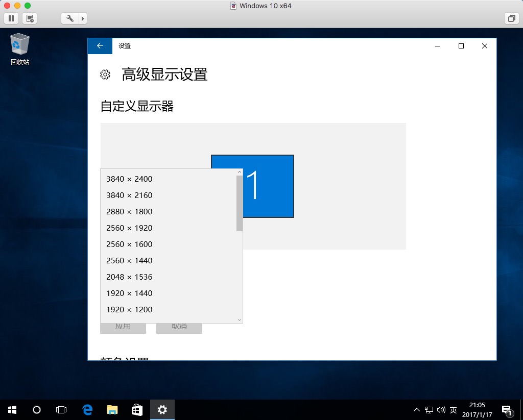Screen dimensions: 523x420
Task: Select the 2560 × 1600 resolution
Action: (x=129, y=244)
